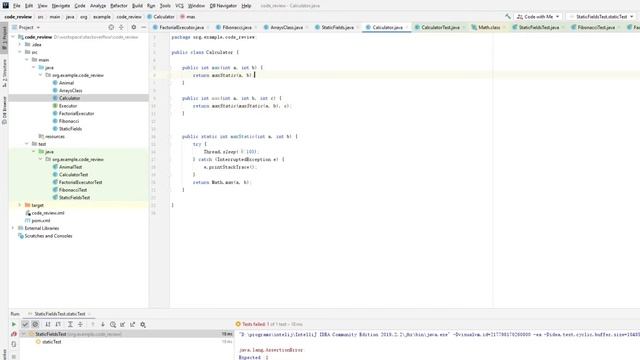Click the example breadcrumb in navigation bar
The height and width of the screenshot is (360, 640).
(102, 17)
